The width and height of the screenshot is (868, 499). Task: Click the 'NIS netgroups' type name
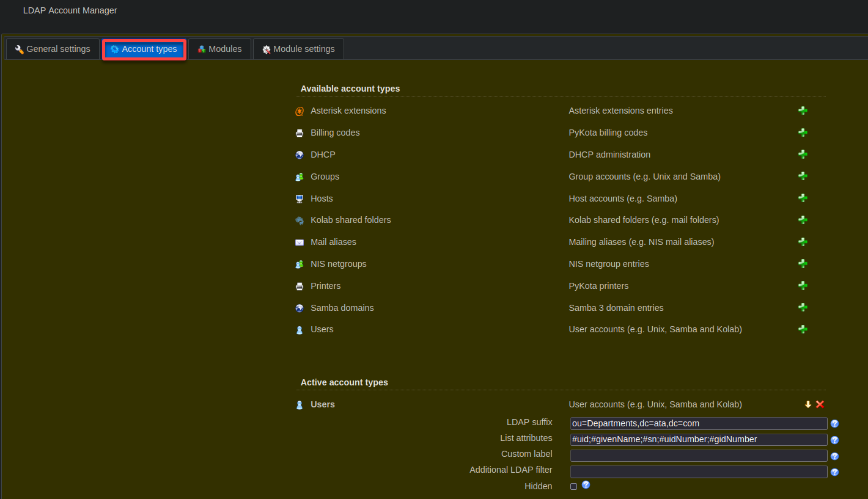click(339, 264)
